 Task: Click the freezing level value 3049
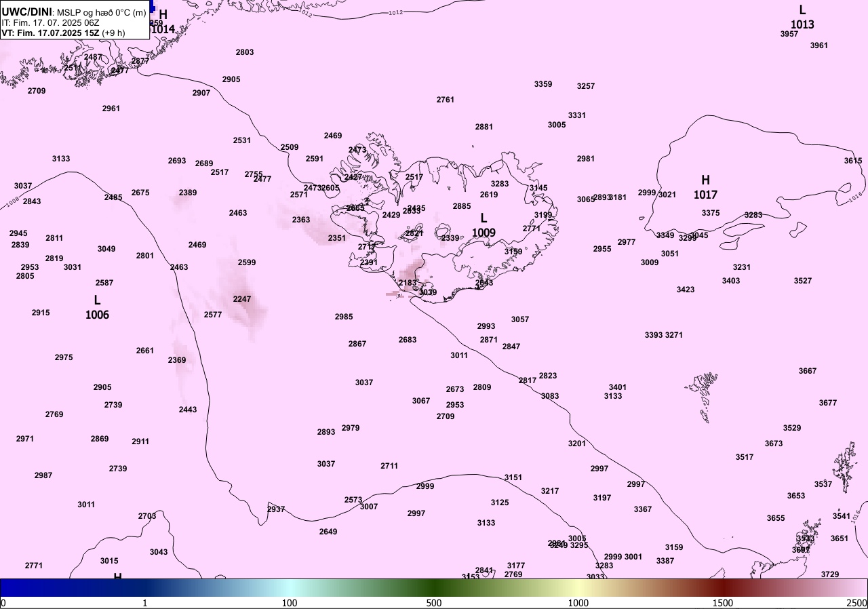[106, 249]
